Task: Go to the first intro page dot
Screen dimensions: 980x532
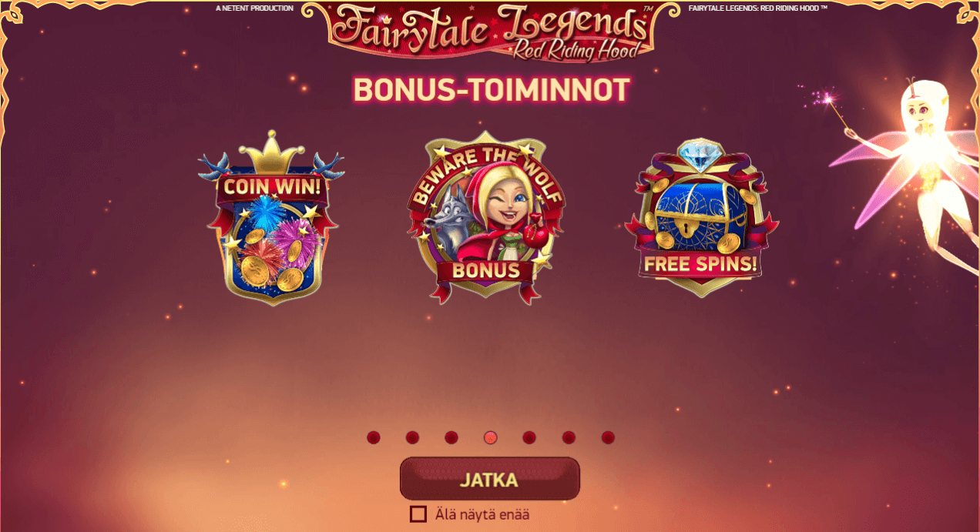Action: [374, 437]
